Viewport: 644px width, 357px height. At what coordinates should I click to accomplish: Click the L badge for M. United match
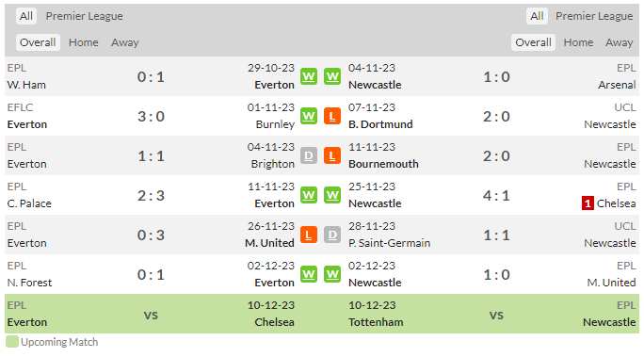pos(309,235)
